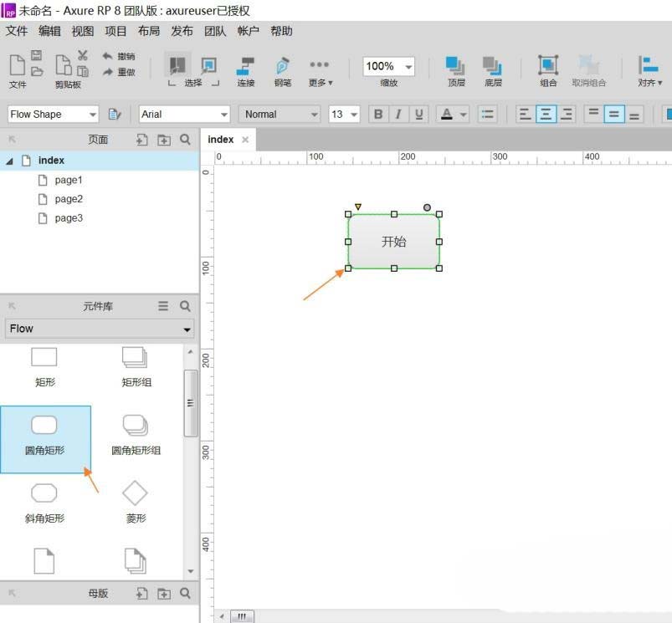The image size is (672, 623).
Task: Click the Group (组合) icon
Action: click(x=548, y=70)
